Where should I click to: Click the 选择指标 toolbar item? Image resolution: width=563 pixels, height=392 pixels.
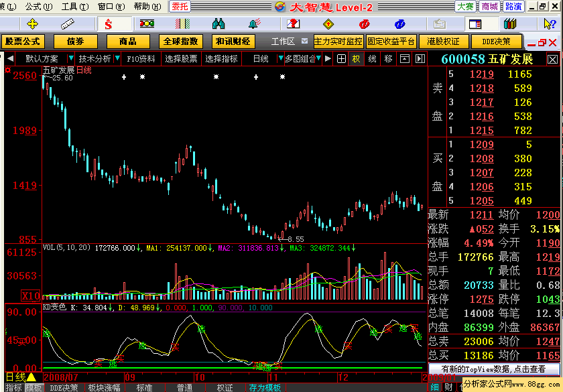[x=222, y=58]
